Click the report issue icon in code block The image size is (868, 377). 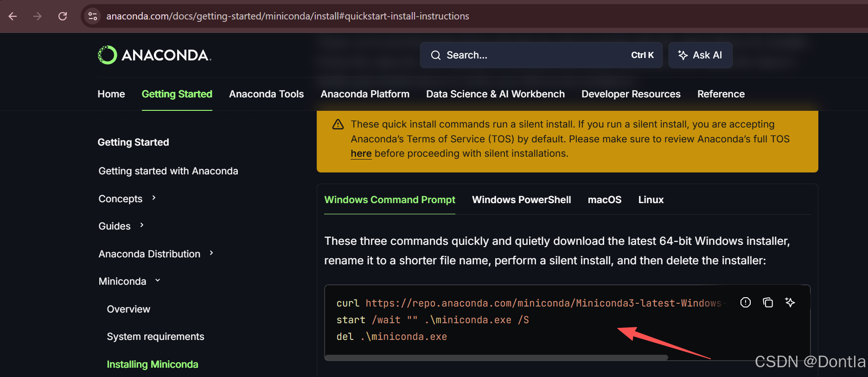[x=746, y=302]
